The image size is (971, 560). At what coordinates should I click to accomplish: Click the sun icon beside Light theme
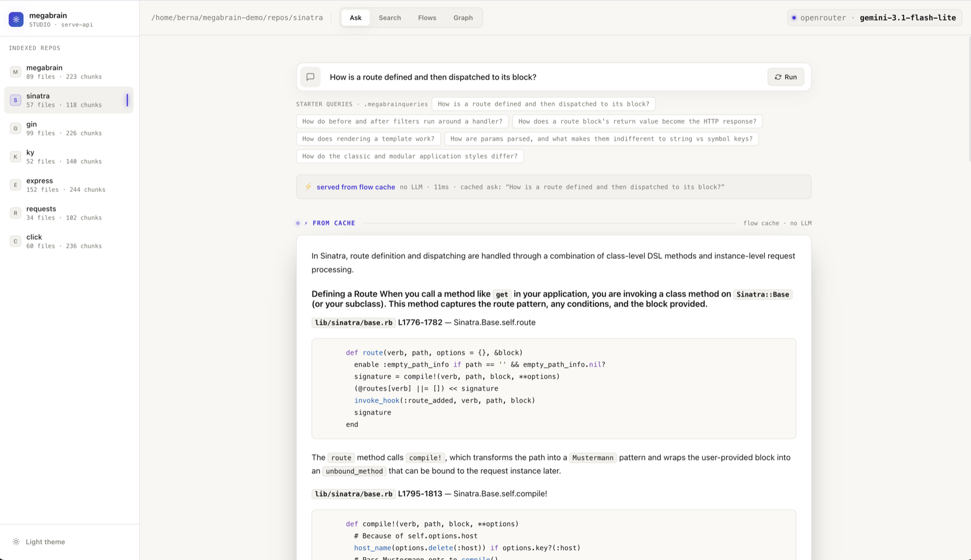coord(16,542)
